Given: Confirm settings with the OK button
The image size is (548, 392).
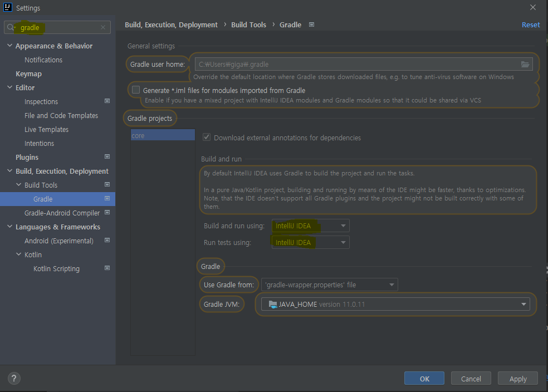Looking at the screenshot, I should 424,379.
